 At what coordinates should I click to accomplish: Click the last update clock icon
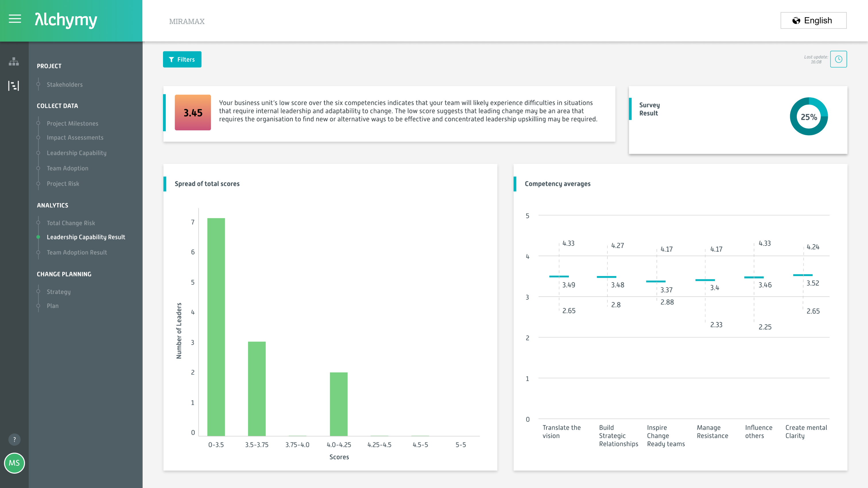pyautogui.click(x=838, y=59)
